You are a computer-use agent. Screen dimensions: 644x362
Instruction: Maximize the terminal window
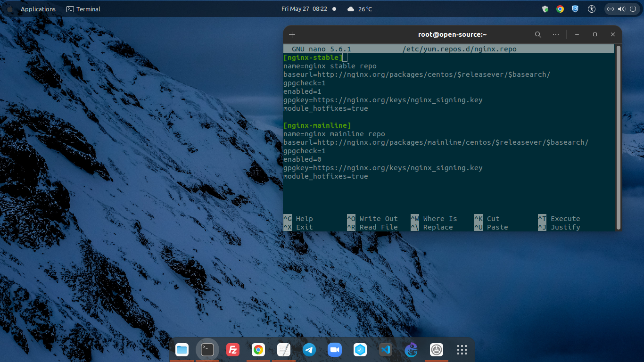595,34
